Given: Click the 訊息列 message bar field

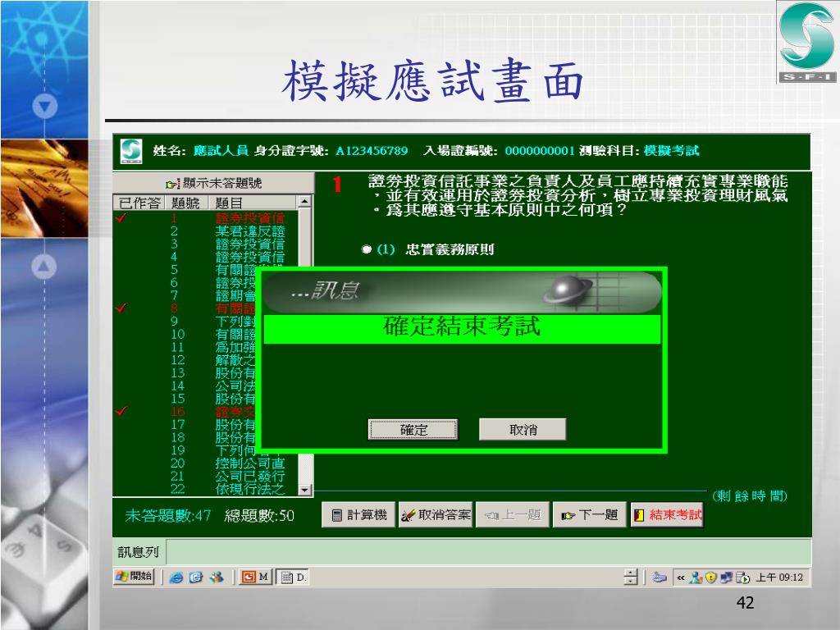Looking at the screenshot, I should pos(489,552).
